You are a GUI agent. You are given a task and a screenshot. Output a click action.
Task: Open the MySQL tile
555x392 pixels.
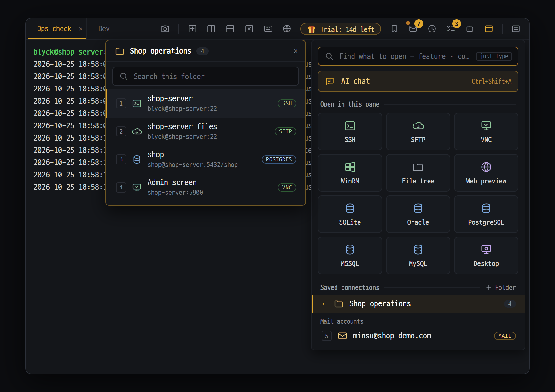(418, 256)
